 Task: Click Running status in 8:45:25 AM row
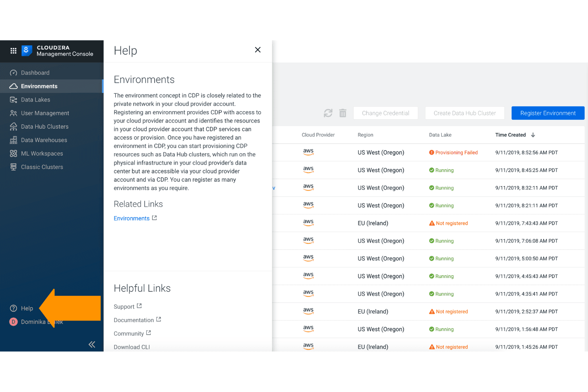tap(441, 170)
